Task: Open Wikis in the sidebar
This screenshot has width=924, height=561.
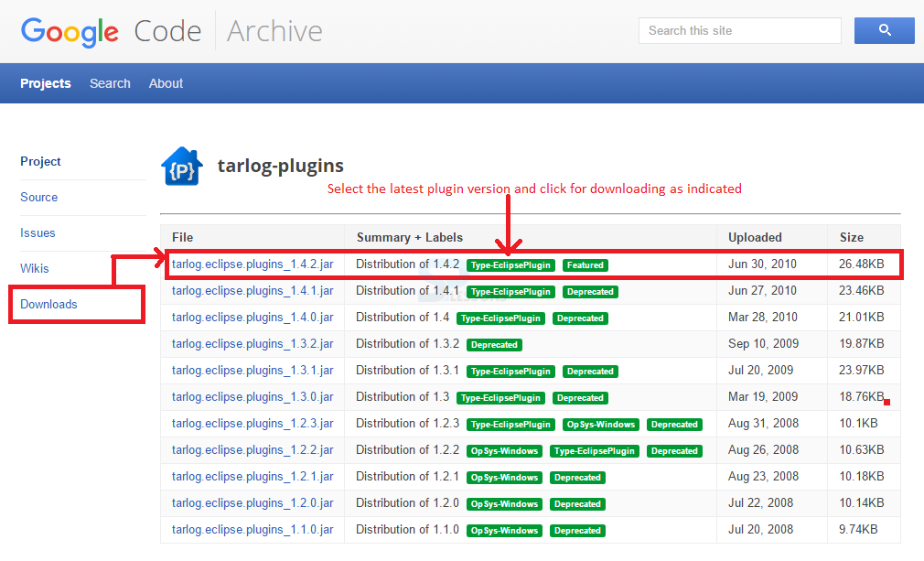Action: [x=34, y=269]
